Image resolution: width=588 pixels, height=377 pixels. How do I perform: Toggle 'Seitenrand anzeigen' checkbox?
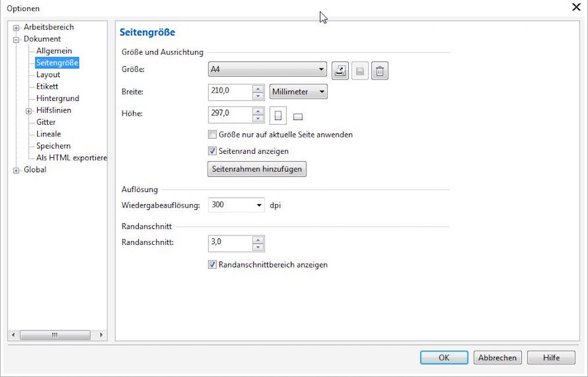tap(212, 151)
